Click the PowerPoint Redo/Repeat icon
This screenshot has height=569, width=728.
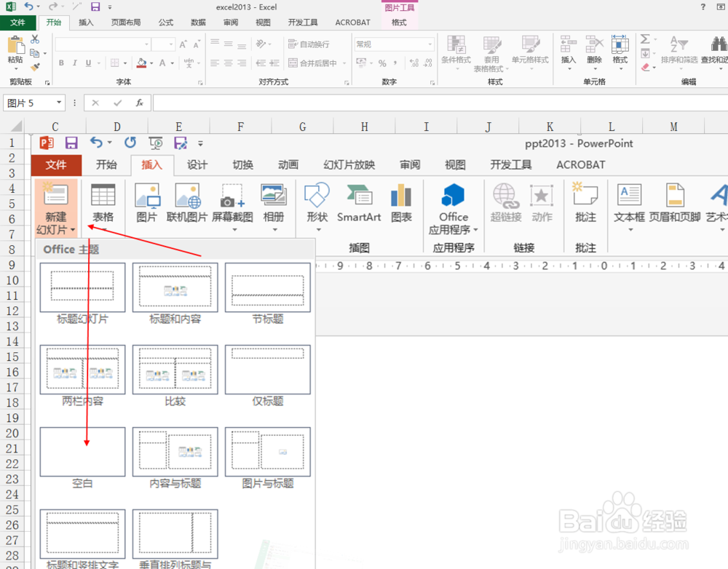pyautogui.click(x=130, y=143)
